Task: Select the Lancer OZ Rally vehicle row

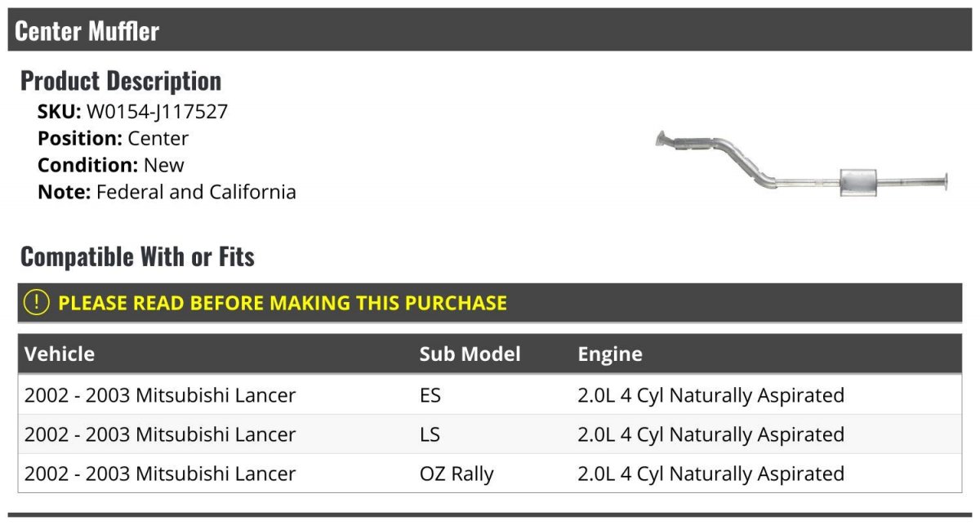Action: [490, 474]
